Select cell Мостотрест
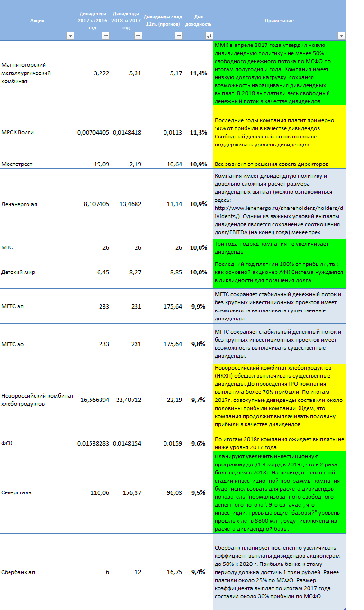The image size is (364, 610). (x=37, y=164)
